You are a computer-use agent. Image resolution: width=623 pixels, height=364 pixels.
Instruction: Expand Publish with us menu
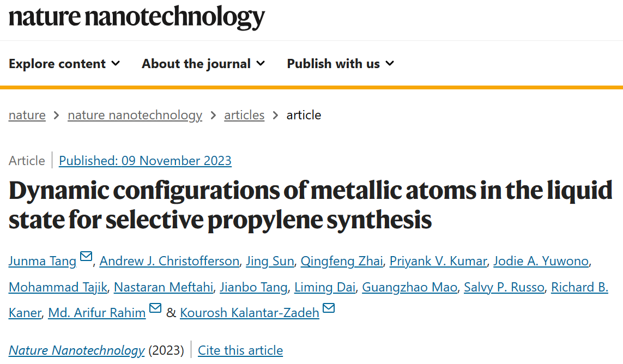click(340, 64)
